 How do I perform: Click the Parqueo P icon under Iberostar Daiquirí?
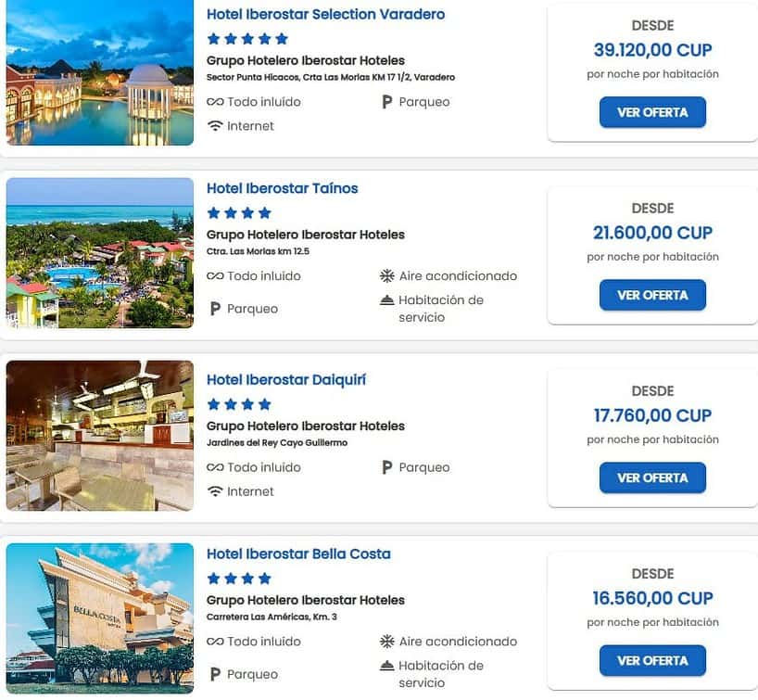click(386, 467)
